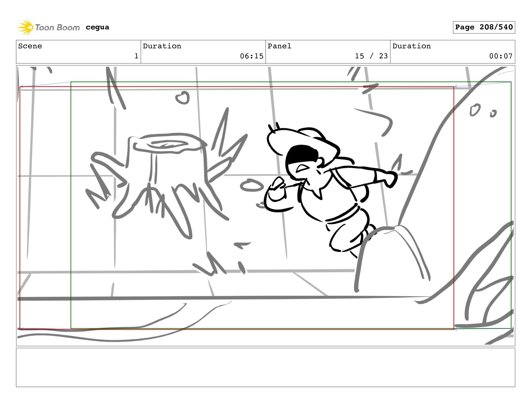Select the scene number "1"

[136, 56]
